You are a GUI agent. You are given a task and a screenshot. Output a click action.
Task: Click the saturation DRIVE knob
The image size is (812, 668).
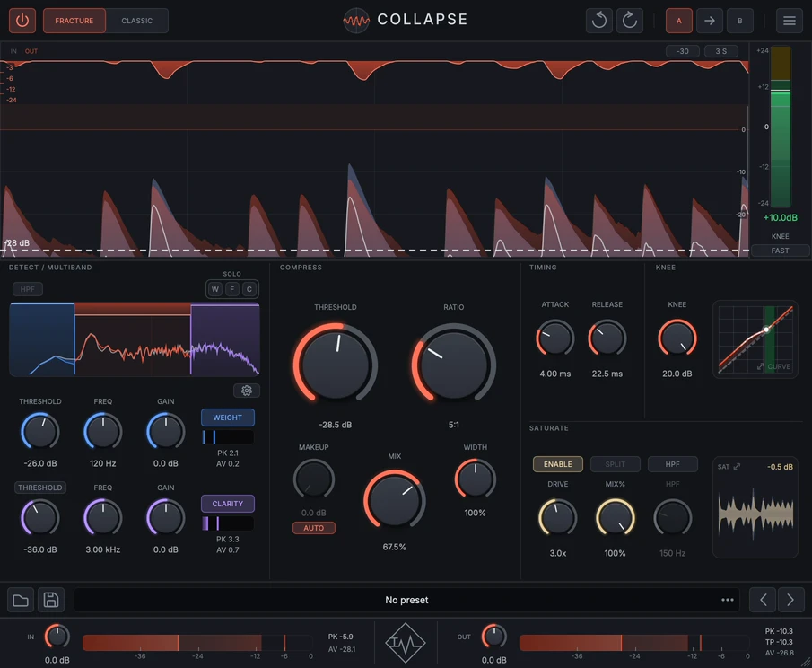pyautogui.click(x=558, y=518)
